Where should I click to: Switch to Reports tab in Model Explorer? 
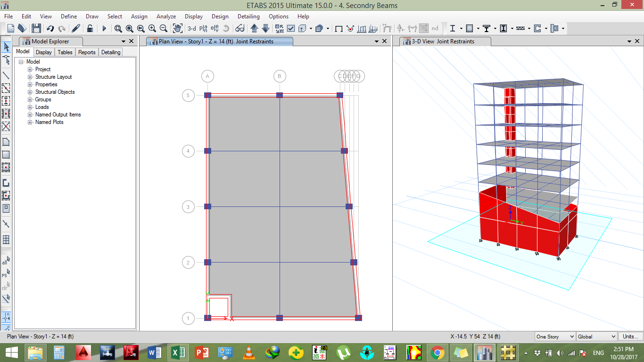87,52
